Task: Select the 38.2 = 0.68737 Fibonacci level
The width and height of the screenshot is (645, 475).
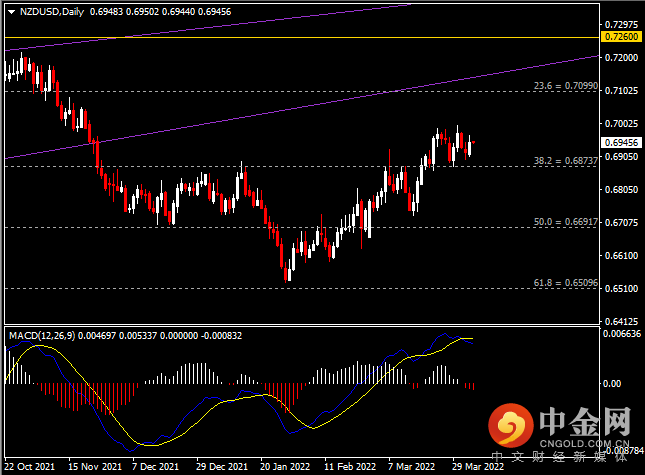Action: [x=564, y=161]
